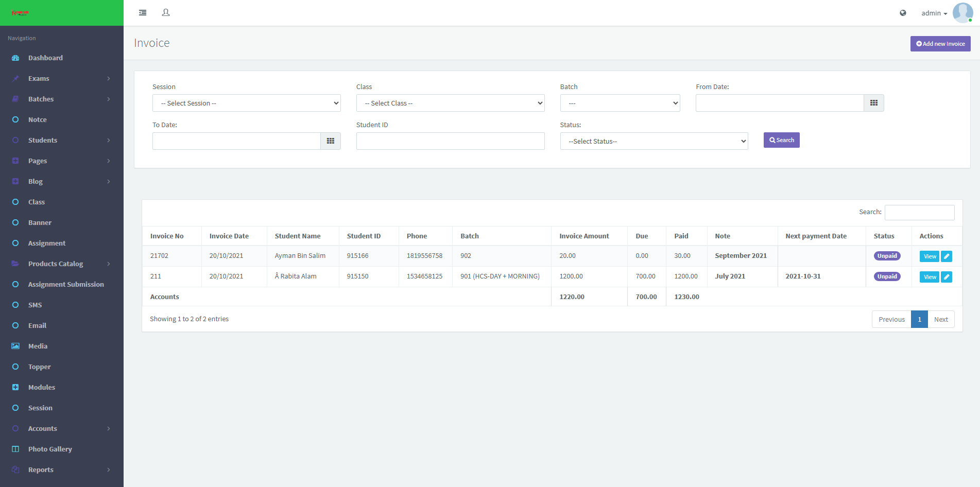Click edit pencil icon for invoice 21702
980x487 pixels.
coord(947,256)
